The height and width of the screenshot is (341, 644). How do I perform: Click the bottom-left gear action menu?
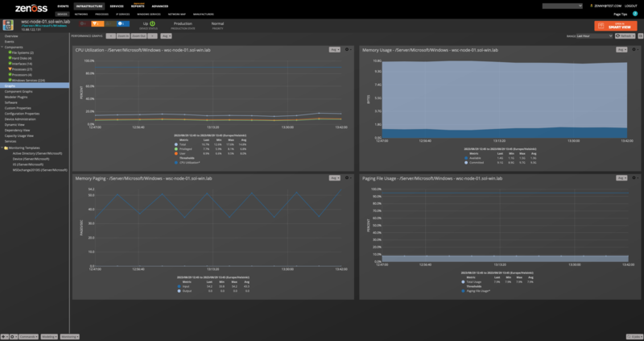click(x=14, y=336)
